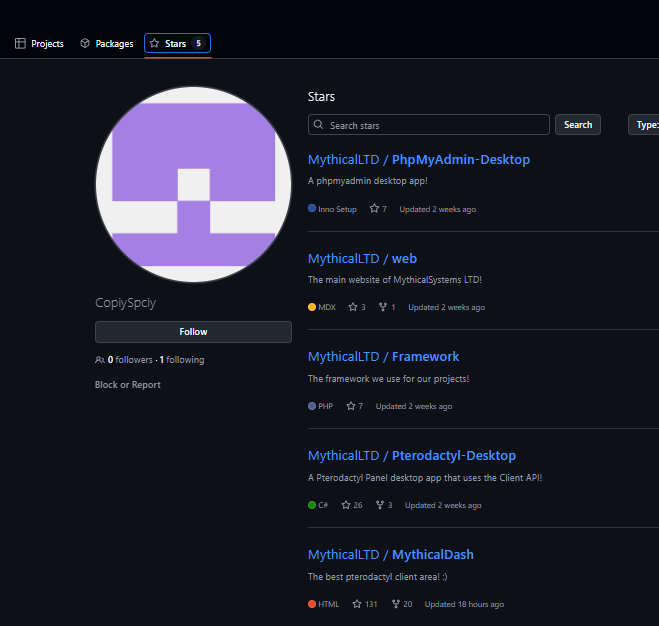Click the yellow MDX language dot
Screen dimensions: 659x626
coord(312,307)
